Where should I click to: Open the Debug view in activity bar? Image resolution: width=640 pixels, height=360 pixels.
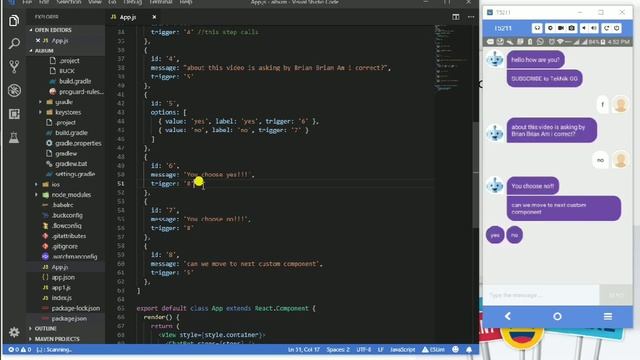[14, 90]
